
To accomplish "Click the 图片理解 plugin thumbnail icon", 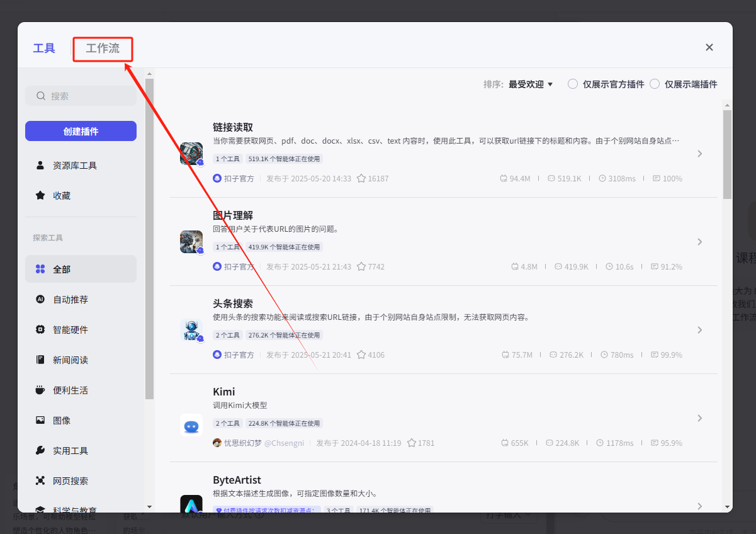I will coord(191,242).
